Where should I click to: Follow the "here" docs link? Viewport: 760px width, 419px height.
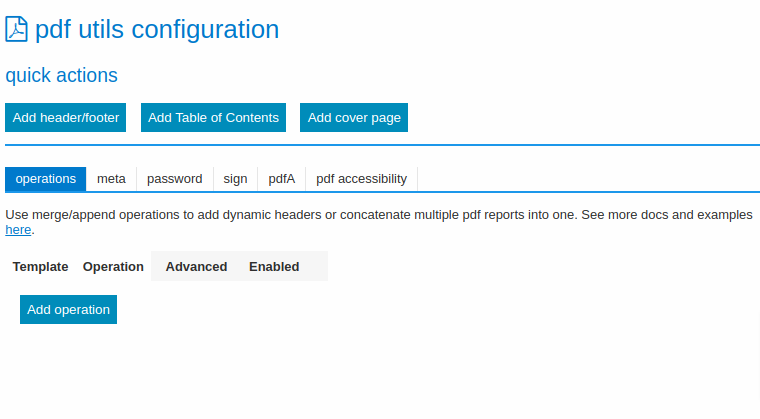click(x=18, y=230)
